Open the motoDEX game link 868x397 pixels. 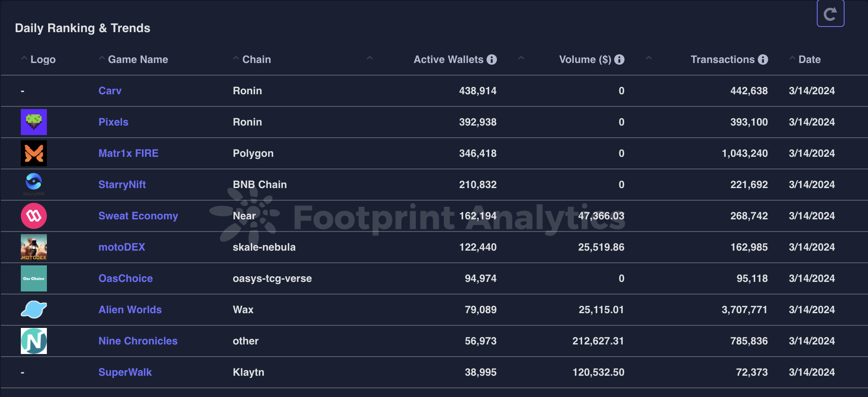(x=122, y=247)
